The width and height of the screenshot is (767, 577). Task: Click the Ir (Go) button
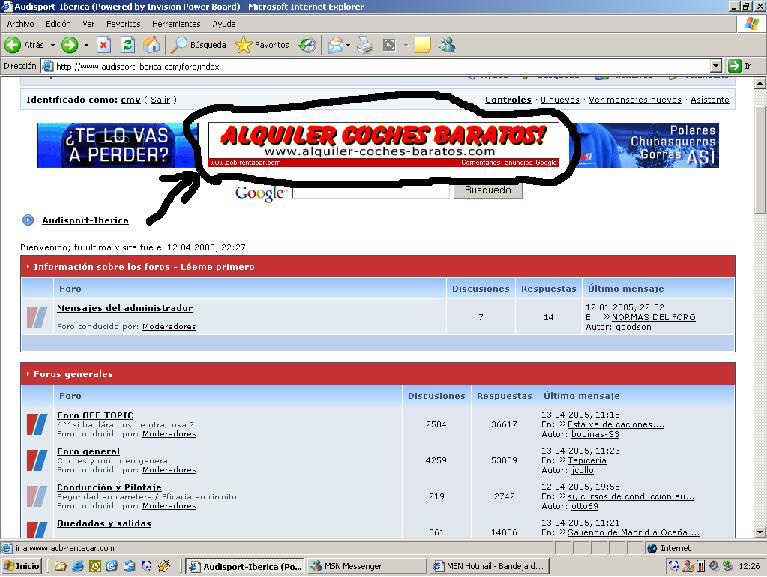pos(740,66)
